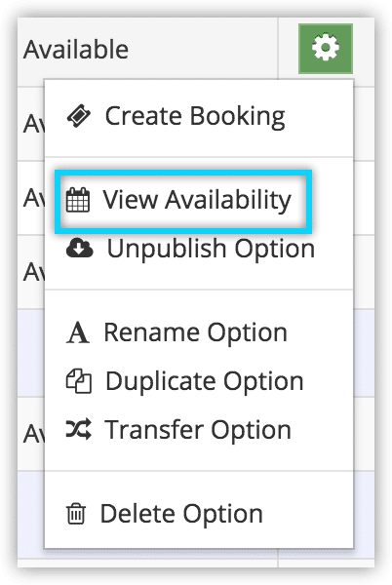
Task: Choose Duplicate Option from the list
Action: [205, 381]
